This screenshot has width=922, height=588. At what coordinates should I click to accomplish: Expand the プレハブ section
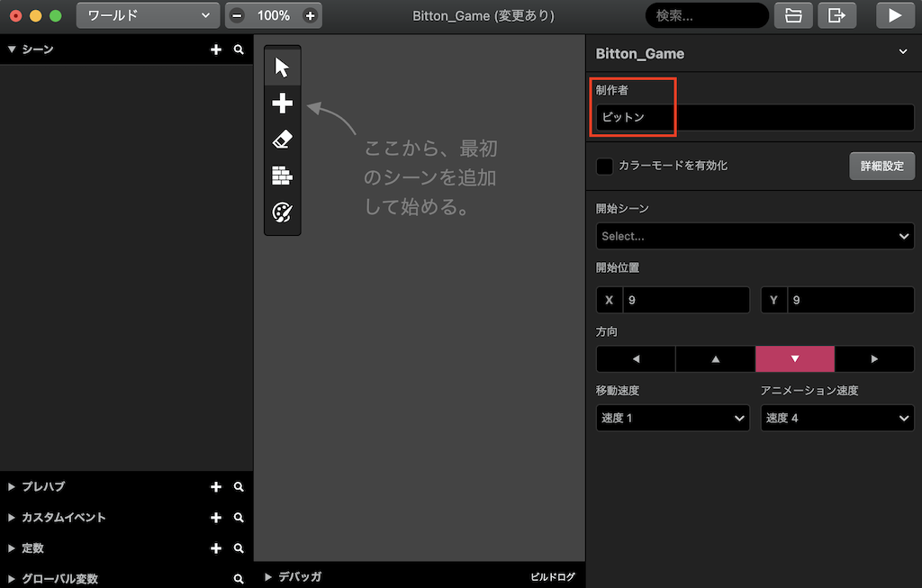pyautogui.click(x=11, y=487)
